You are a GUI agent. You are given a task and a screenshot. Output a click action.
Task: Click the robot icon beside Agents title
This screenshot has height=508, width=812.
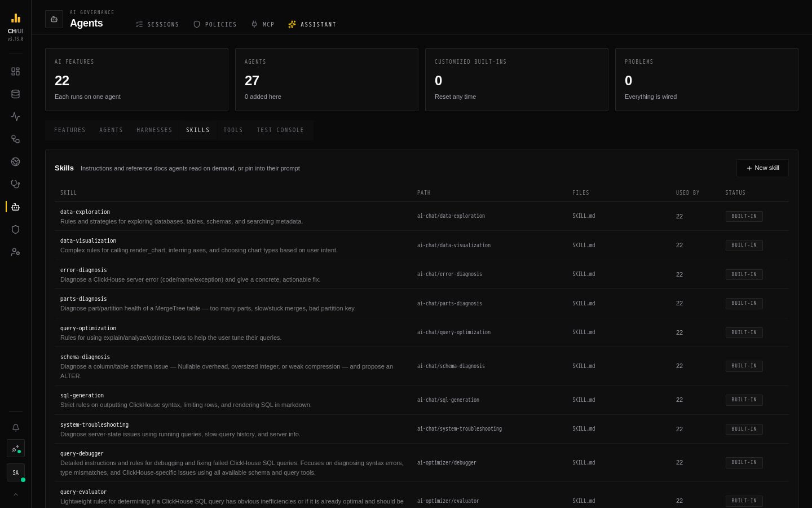coord(54,19)
